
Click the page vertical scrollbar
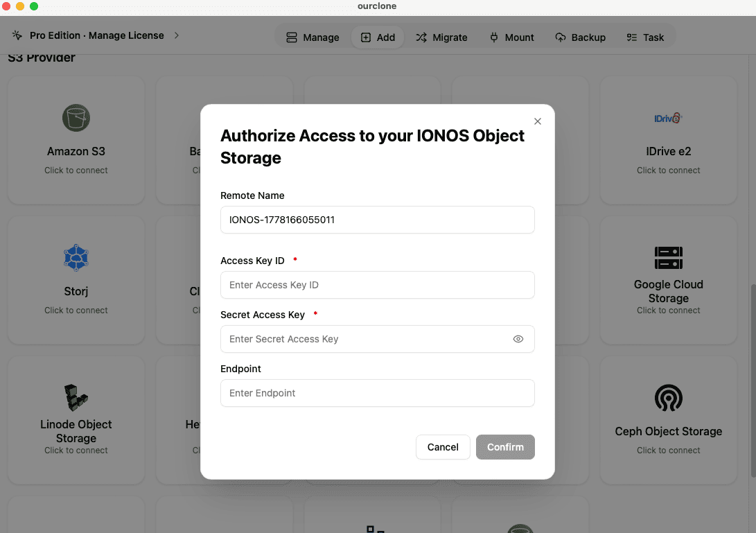(753, 381)
